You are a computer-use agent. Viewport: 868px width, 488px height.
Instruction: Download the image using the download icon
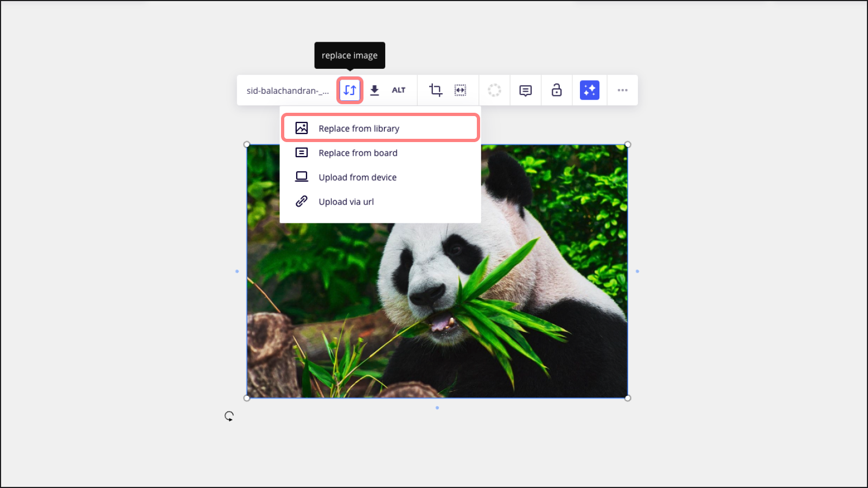374,90
